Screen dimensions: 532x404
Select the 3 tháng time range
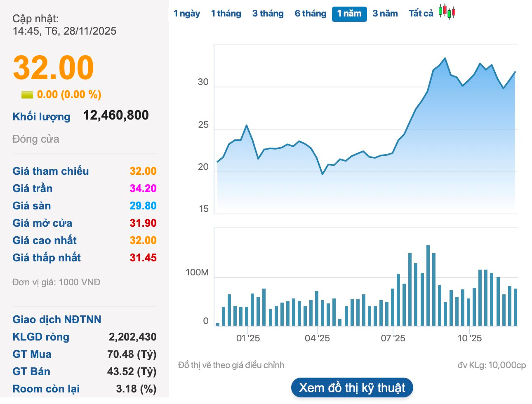click(268, 13)
